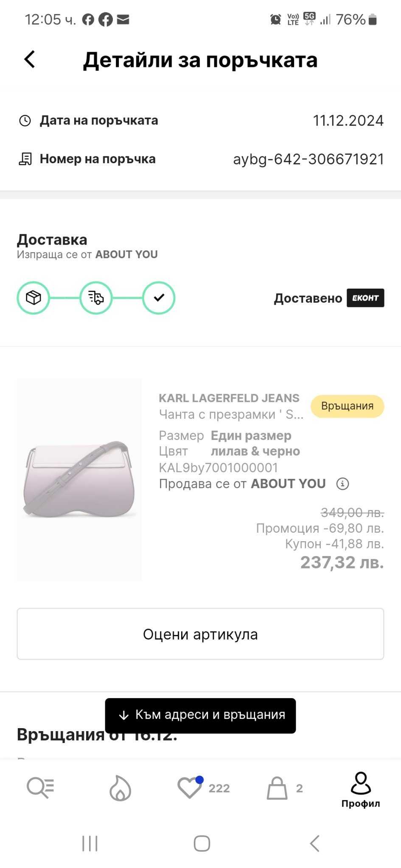
Task: Jump down via Към адреси и връщания
Action: 200,715
